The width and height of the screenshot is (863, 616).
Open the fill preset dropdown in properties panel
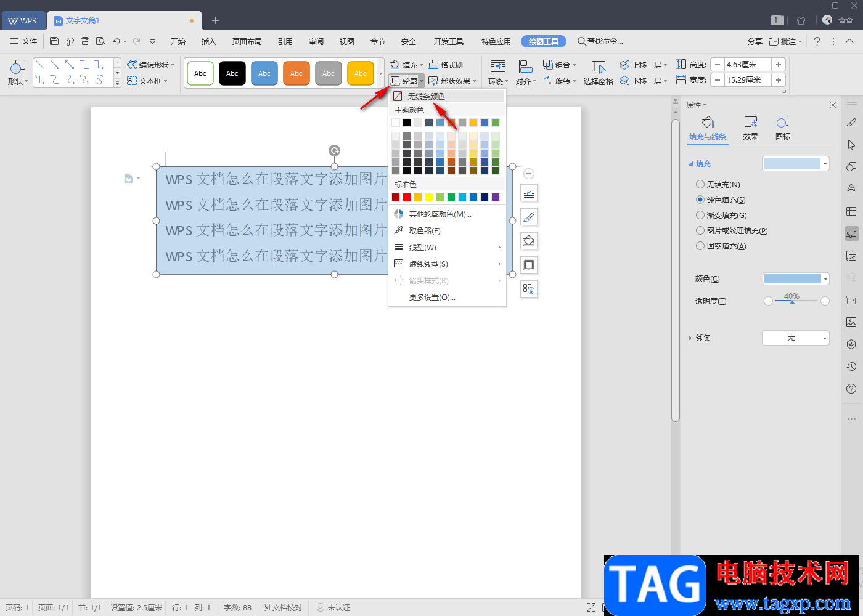coord(825,164)
